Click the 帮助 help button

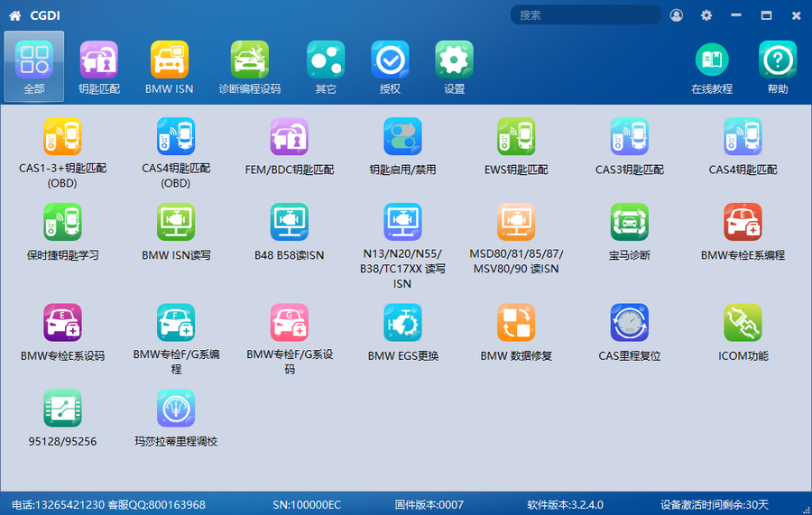tap(777, 68)
